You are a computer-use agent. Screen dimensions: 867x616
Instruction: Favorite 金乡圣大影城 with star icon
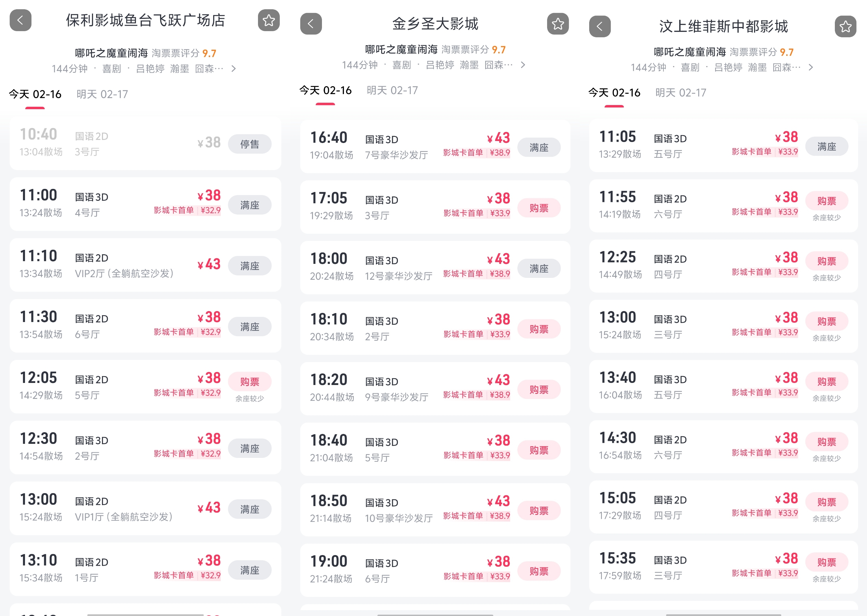557,24
